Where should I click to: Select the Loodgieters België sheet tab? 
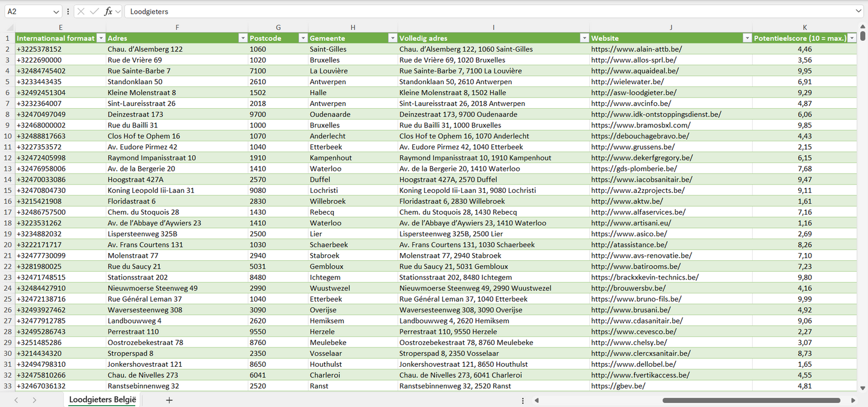click(x=103, y=400)
